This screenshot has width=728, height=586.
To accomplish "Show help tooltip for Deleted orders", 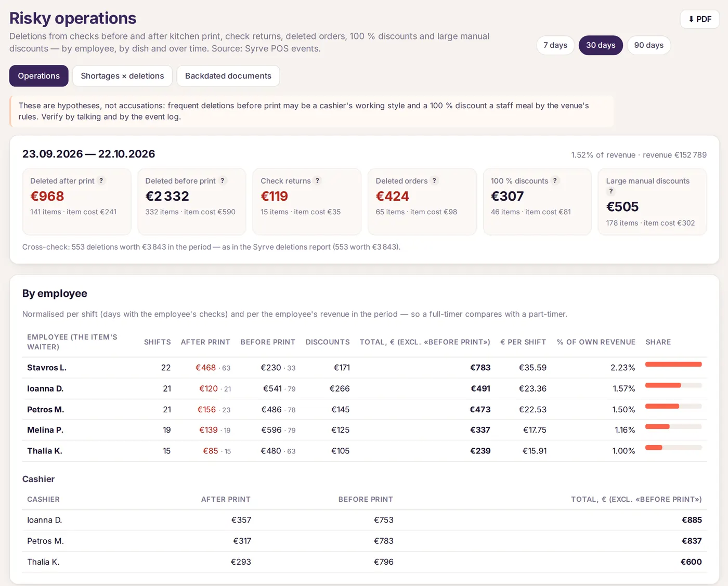I will (435, 180).
